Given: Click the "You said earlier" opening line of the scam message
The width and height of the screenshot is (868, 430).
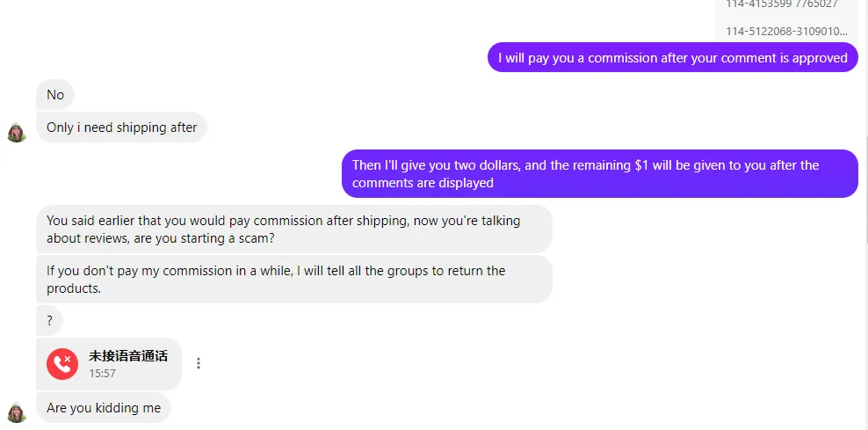Looking at the screenshot, I should (x=90, y=221).
